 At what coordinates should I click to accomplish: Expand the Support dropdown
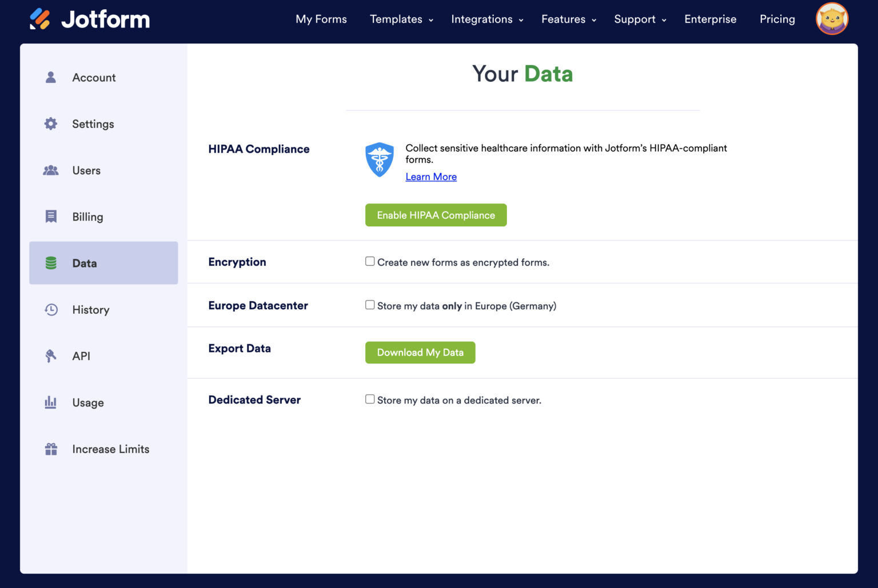(634, 19)
